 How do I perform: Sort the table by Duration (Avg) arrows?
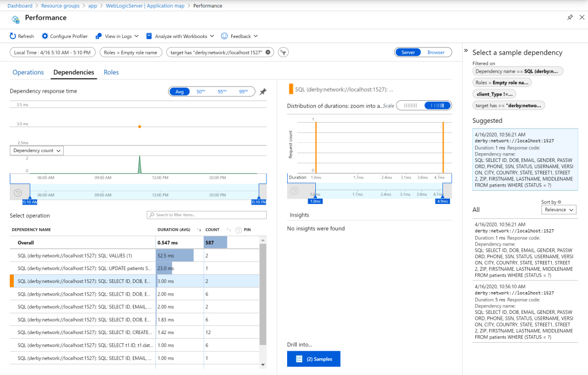[199, 230]
